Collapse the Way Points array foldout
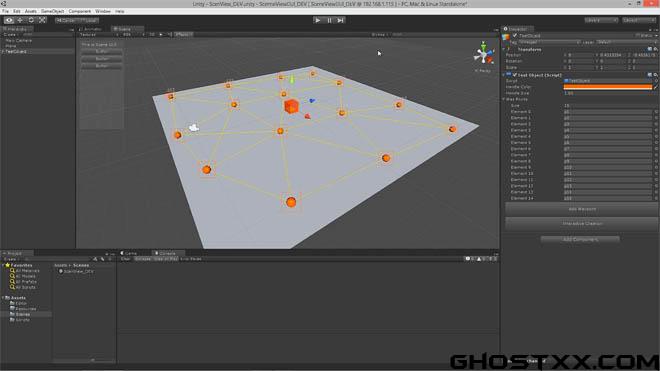The width and height of the screenshot is (660, 371). [504, 99]
